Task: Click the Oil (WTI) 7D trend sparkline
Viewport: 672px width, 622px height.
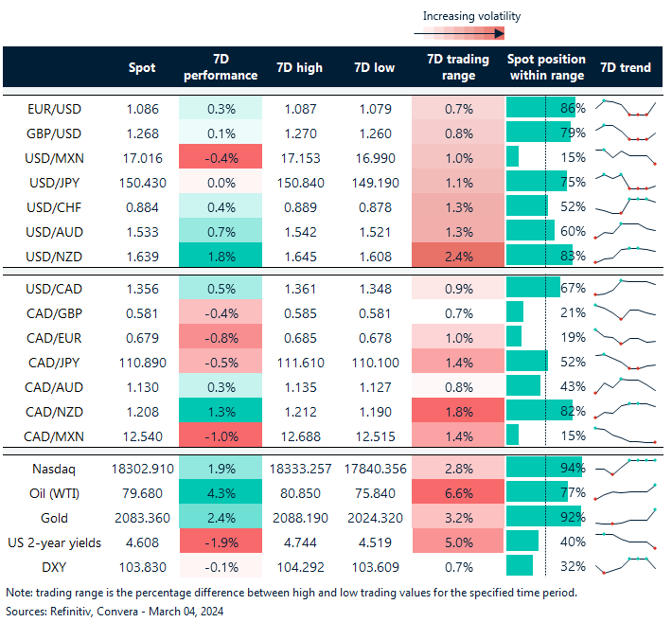Action: pyautogui.click(x=625, y=491)
